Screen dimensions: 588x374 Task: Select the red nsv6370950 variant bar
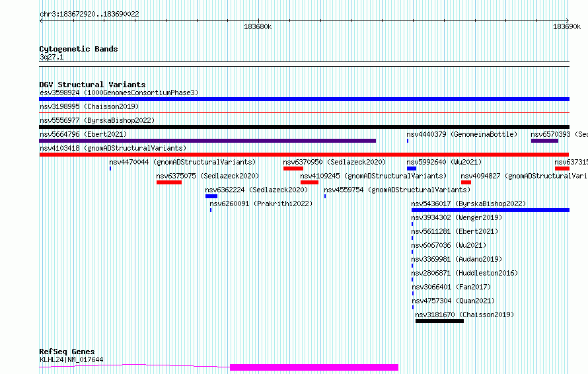click(293, 168)
